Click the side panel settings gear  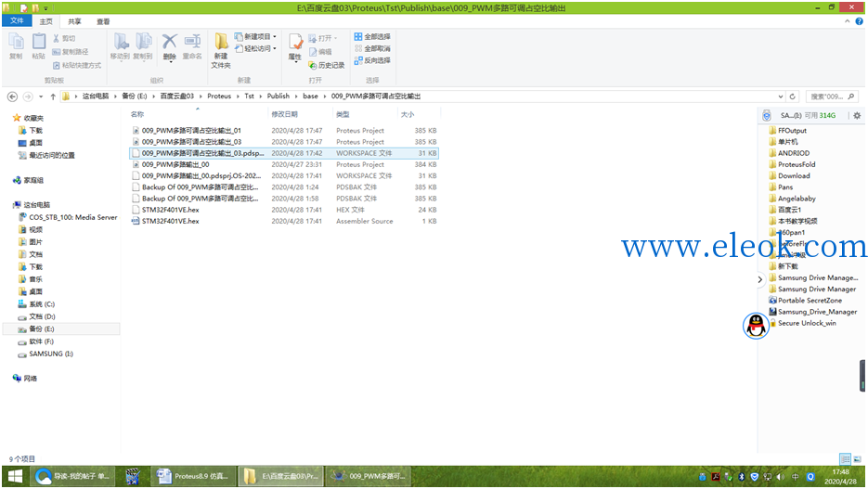(x=857, y=116)
